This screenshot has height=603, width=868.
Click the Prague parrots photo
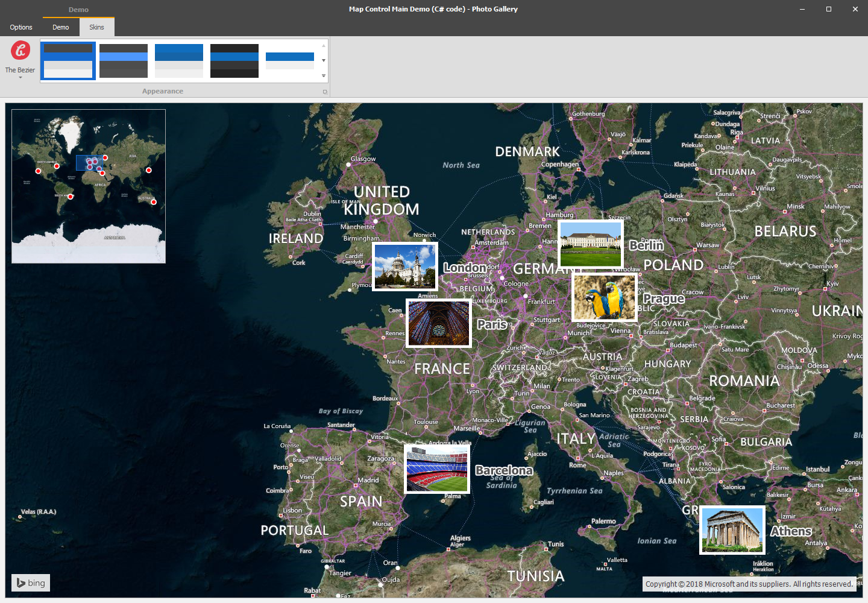[604, 297]
